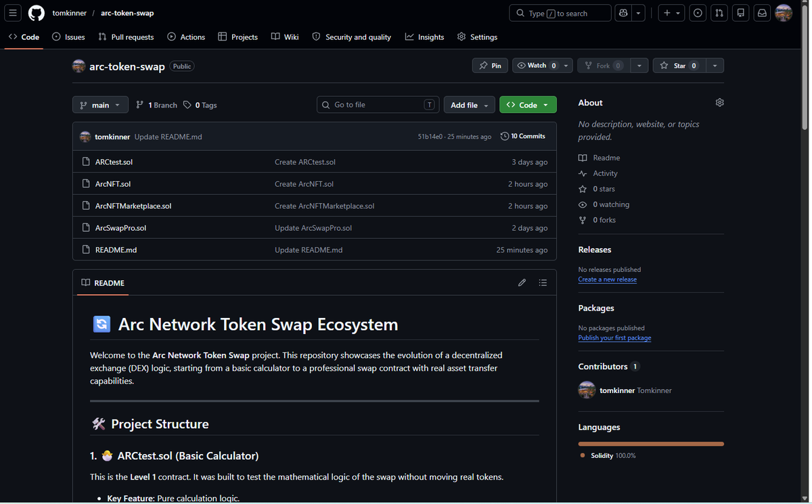Open commit hash 51b14e0
The height and width of the screenshot is (504, 812).
click(x=430, y=137)
